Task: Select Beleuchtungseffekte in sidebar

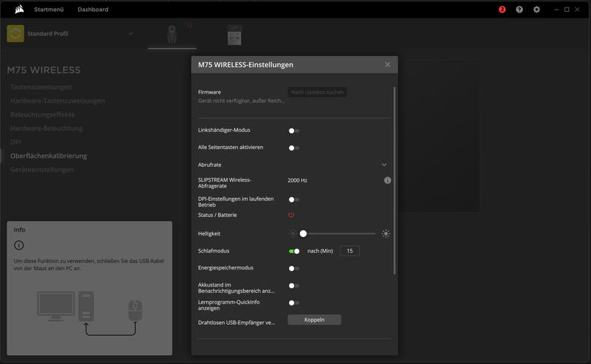Action: pos(43,114)
